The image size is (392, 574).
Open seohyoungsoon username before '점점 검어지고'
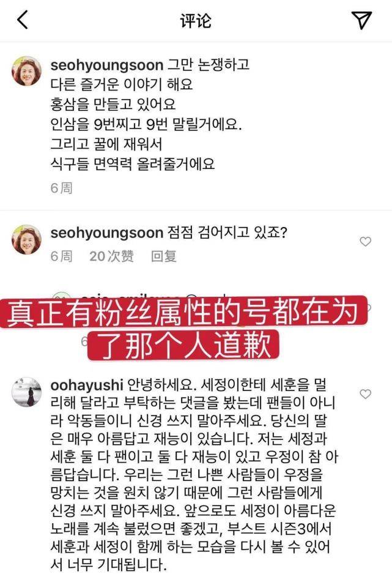click(x=107, y=233)
